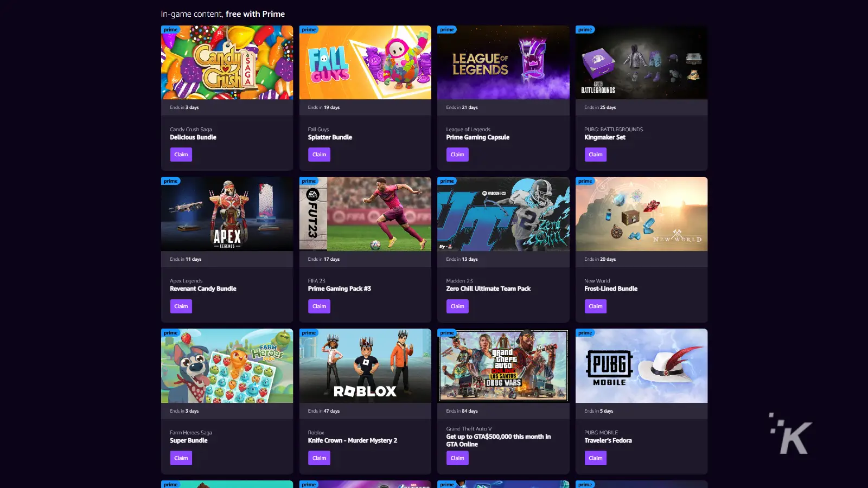Open the New World Frost-Lined Bundle image
This screenshot has height=488, width=868.
[642, 214]
